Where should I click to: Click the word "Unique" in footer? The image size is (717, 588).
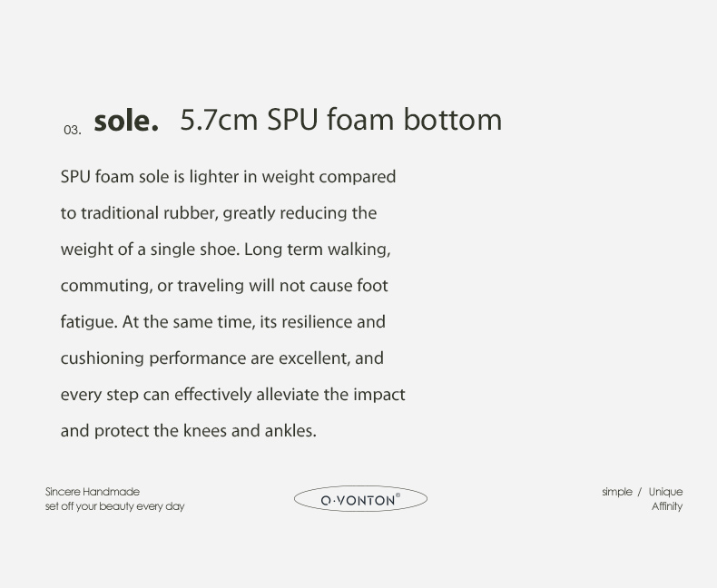point(665,492)
